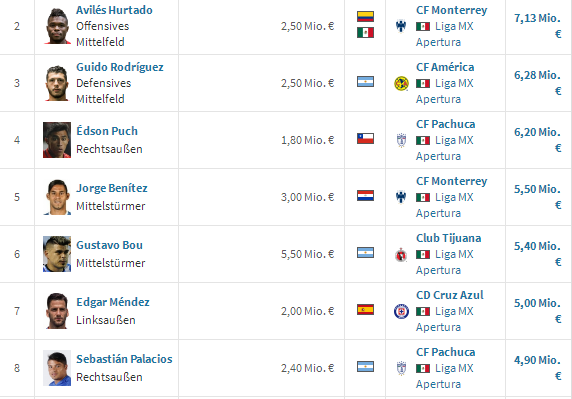Click the Spanish flag in Edgar Méndez's row
This screenshot has width=572, height=399.
click(365, 310)
